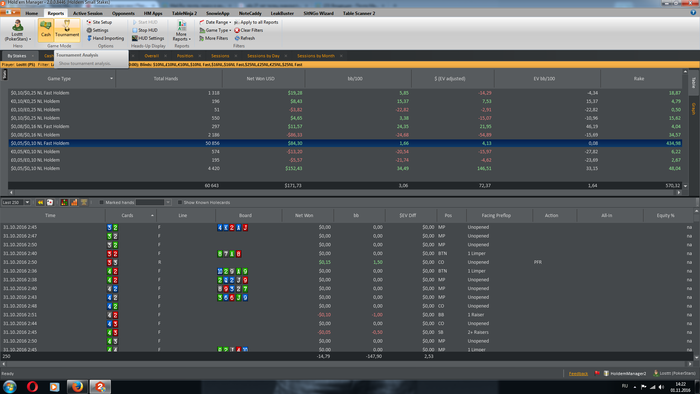The image size is (700, 394).
Task: Open the TableNinja 2 ribbon tab
Action: click(x=184, y=13)
